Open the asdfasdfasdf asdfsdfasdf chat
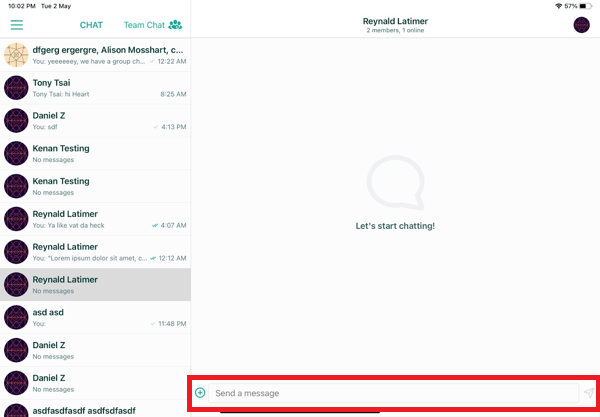The image size is (600, 417). [x=107, y=409]
